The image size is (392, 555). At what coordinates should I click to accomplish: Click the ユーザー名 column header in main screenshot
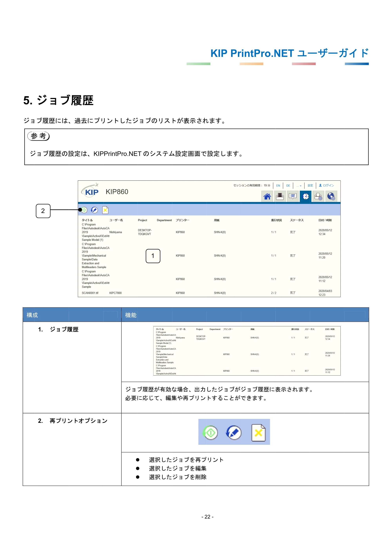116,220
